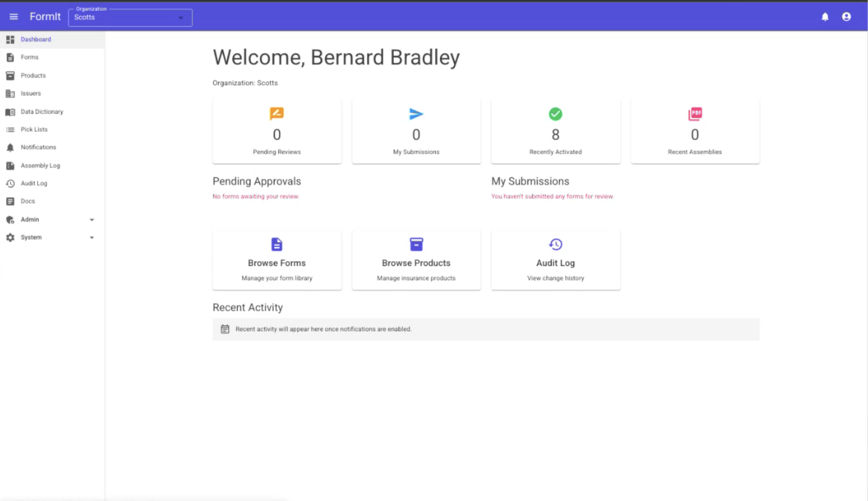This screenshot has width=868, height=501.
Task: Click the Audit Log card clock icon
Action: 555,244
